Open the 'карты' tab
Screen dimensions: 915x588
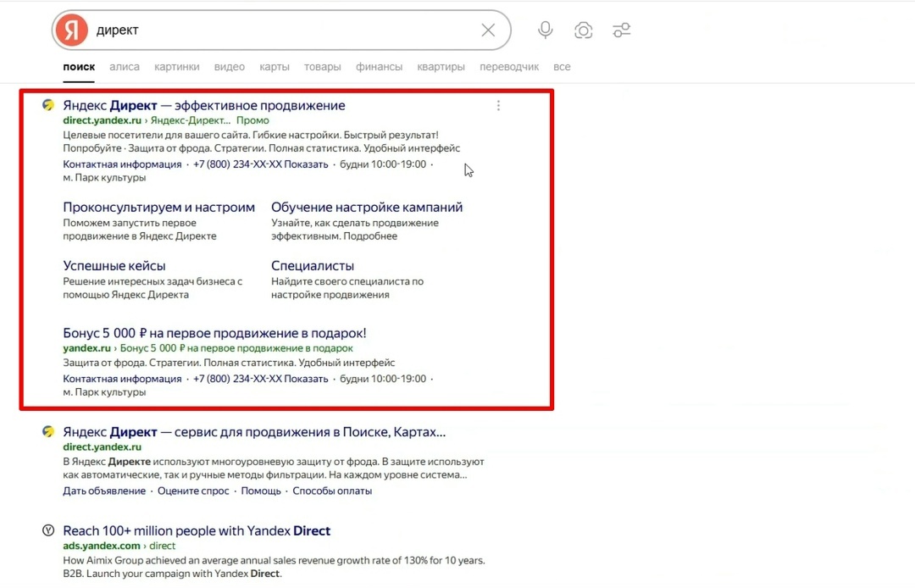(274, 66)
